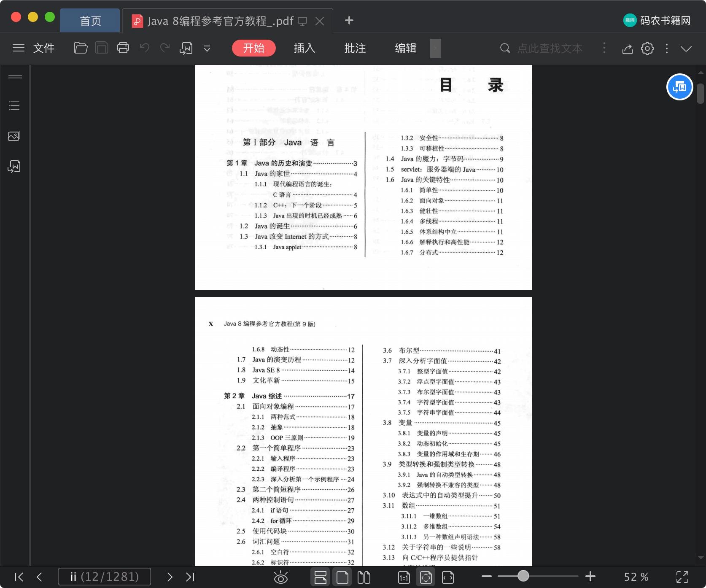The width and height of the screenshot is (706, 588).
Task: Print the document with printer icon
Action: coord(123,48)
